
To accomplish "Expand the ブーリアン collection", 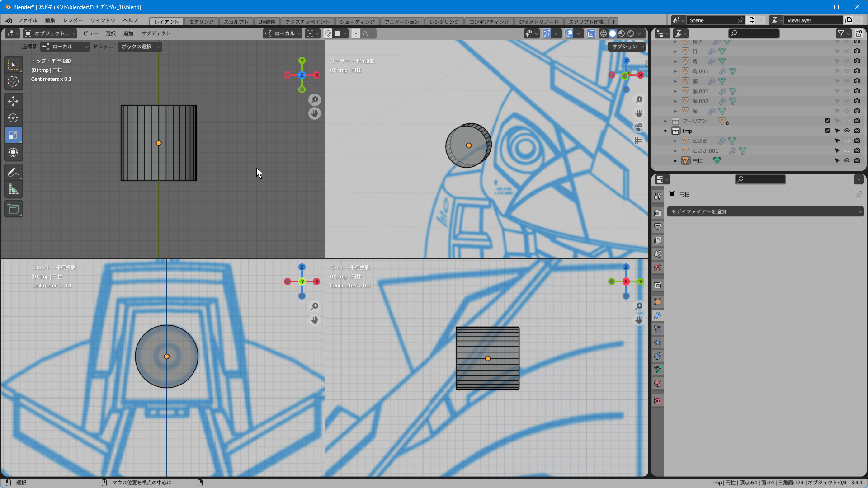I will 665,121.
